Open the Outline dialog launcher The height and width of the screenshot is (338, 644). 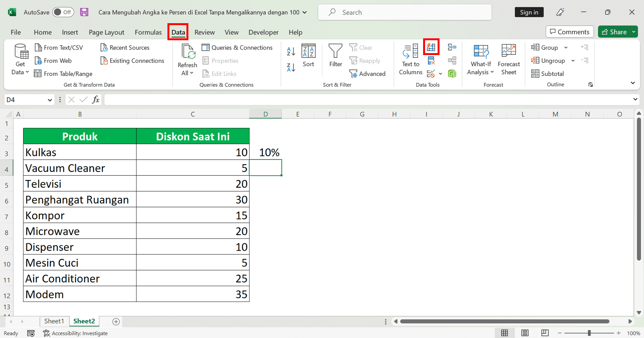point(591,85)
